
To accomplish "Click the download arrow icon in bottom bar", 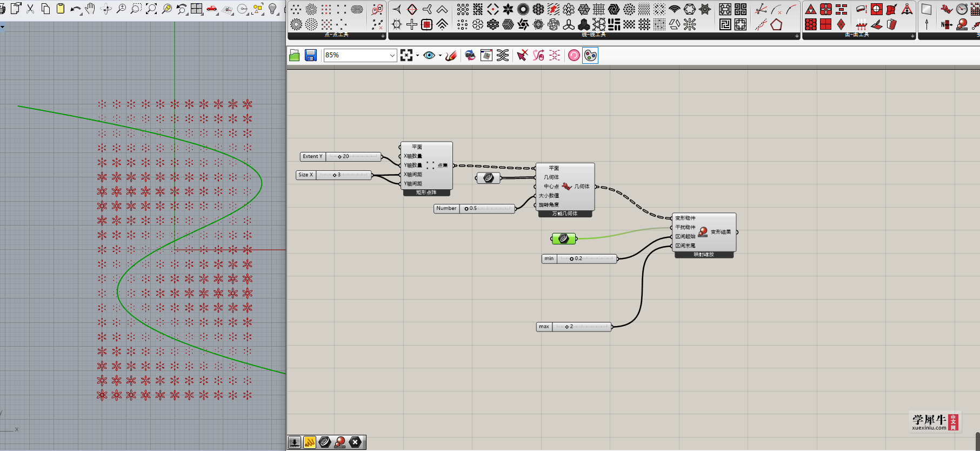I will click(x=295, y=442).
